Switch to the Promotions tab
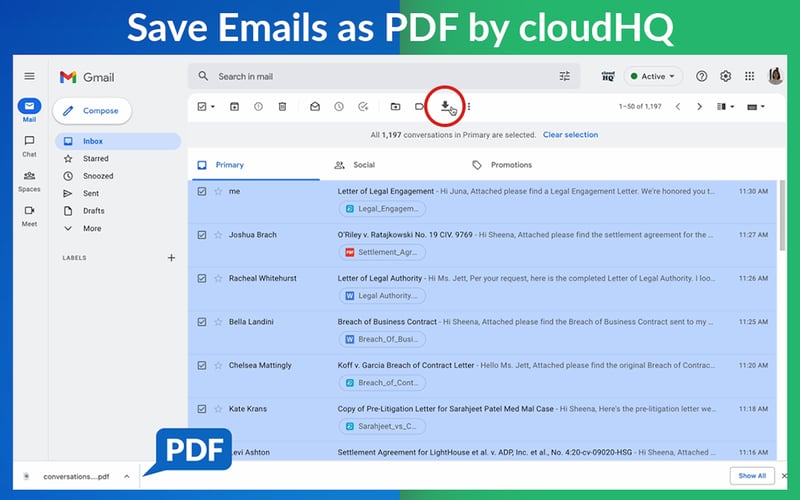Image resolution: width=800 pixels, height=500 pixels. [511, 165]
